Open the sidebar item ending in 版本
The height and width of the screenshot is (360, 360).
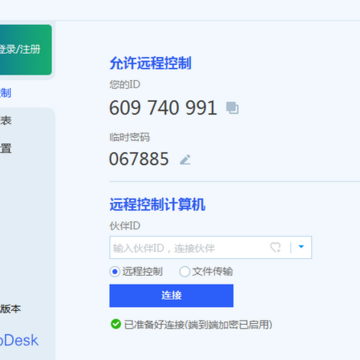tap(11, 309)
